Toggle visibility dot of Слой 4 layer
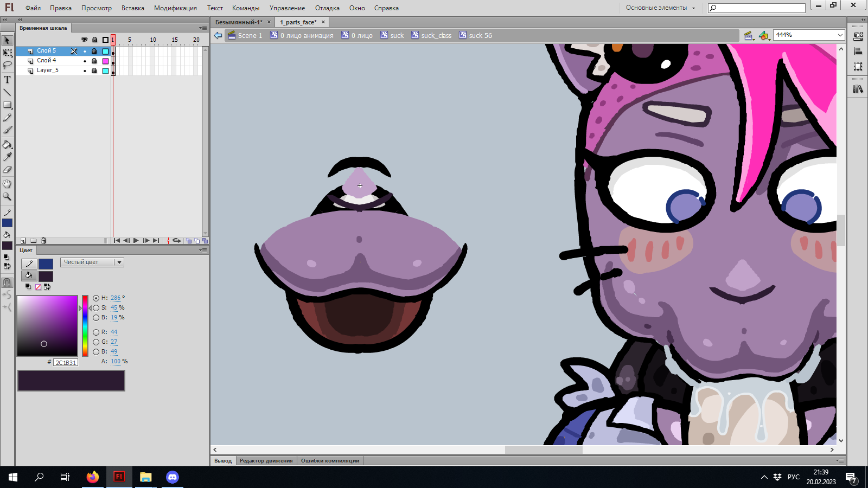868x488 pixels. [85, 61]
